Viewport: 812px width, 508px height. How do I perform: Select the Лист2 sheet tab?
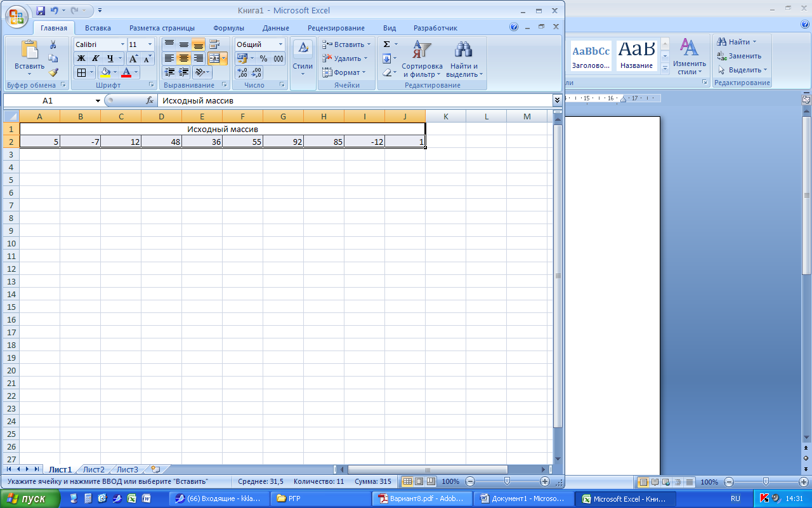[x=93, y=469]
